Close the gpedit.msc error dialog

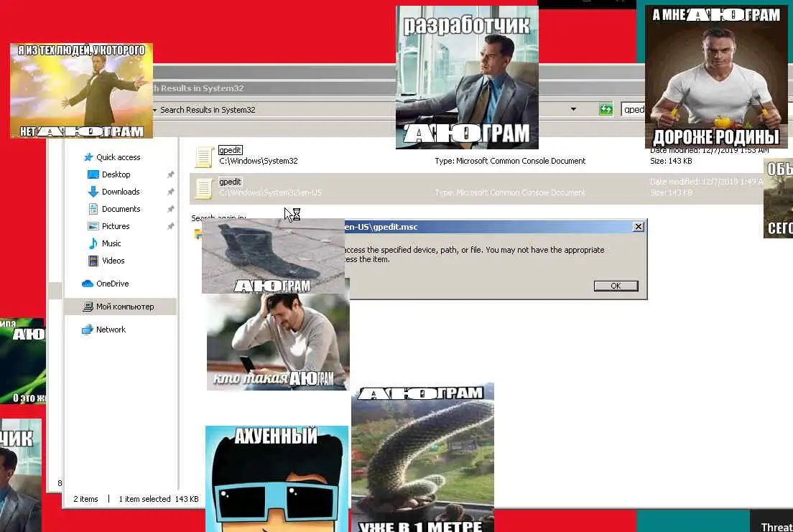click(639, 227)
